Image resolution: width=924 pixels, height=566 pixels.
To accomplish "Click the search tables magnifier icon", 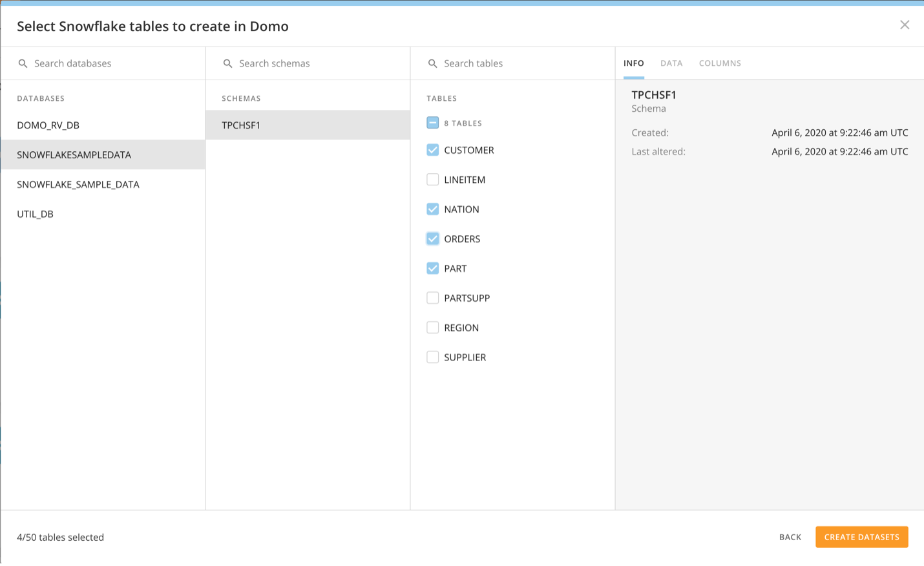I will click(432, 63).
